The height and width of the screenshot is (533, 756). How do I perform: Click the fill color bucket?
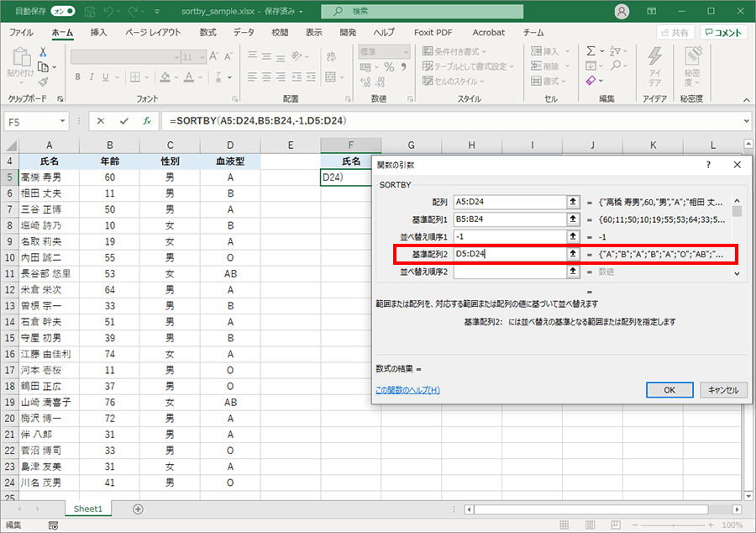coord(165,77)
